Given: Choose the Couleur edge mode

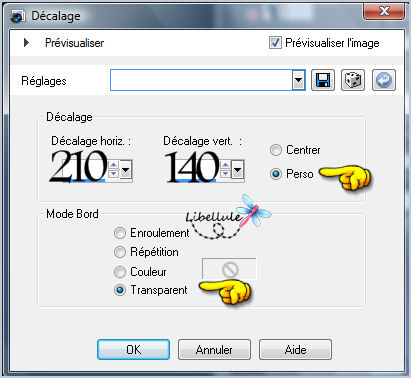Looking at the screenshot, I should point(120,272).
